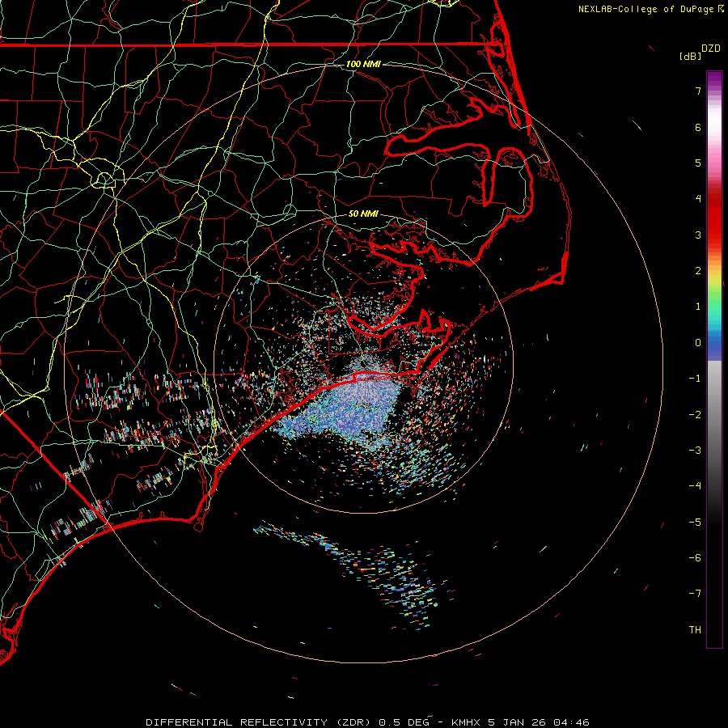The width and height of the screenshot is (728, 728).
Task: Click the 3 dB value on color scale
Action: (698, 235)
